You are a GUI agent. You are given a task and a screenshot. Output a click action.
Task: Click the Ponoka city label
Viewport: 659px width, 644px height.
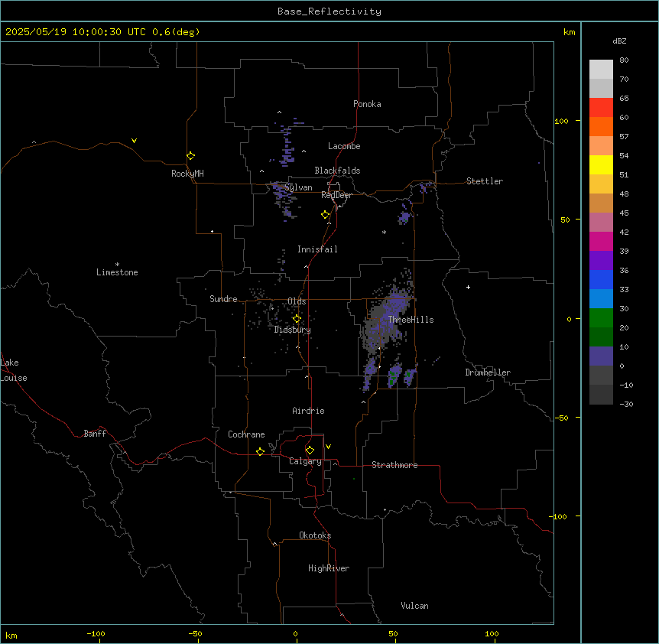pos(367,104)
